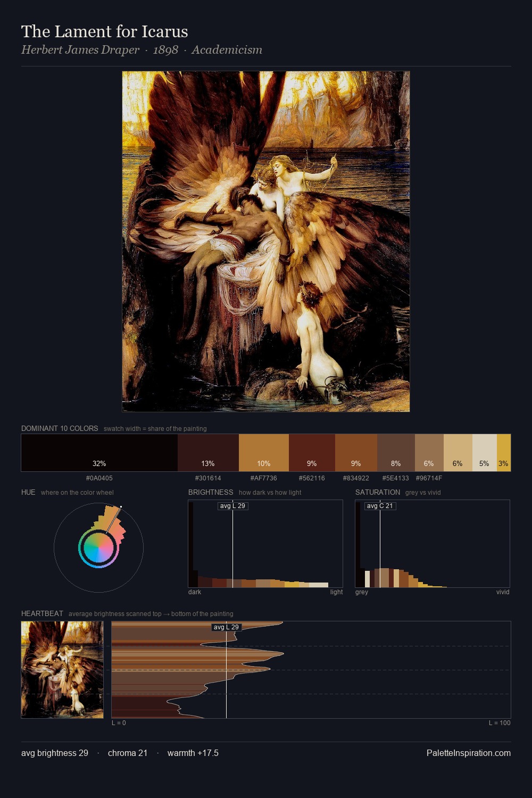Click the footer stat 'chroma 21'
The width and height of the screenshot is (532, 798).
click(x=128, y=753)
